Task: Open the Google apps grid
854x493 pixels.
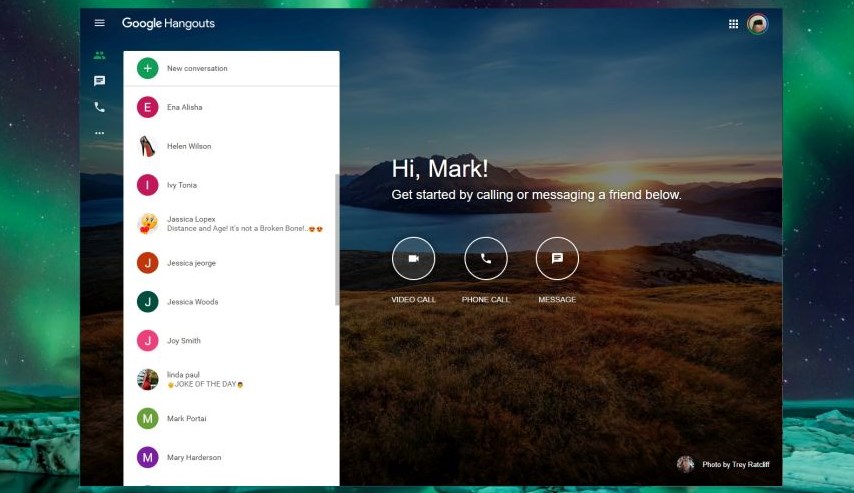Action: click(733, 24)
